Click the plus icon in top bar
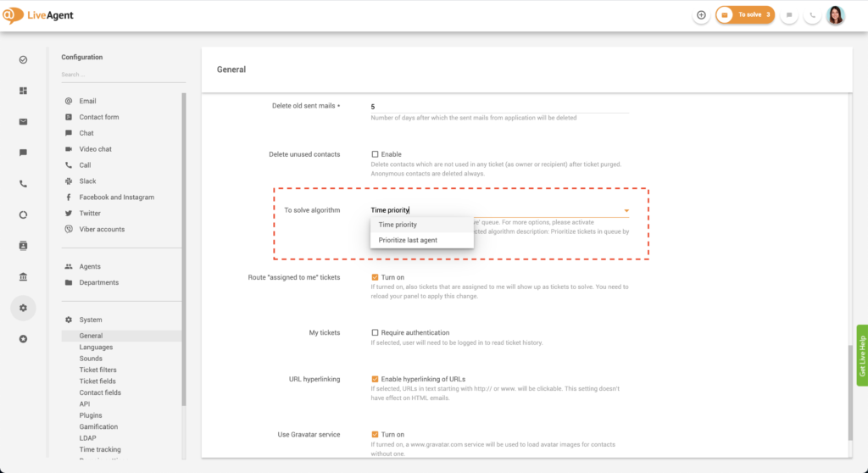868x473 pixels. click(701, 15)
